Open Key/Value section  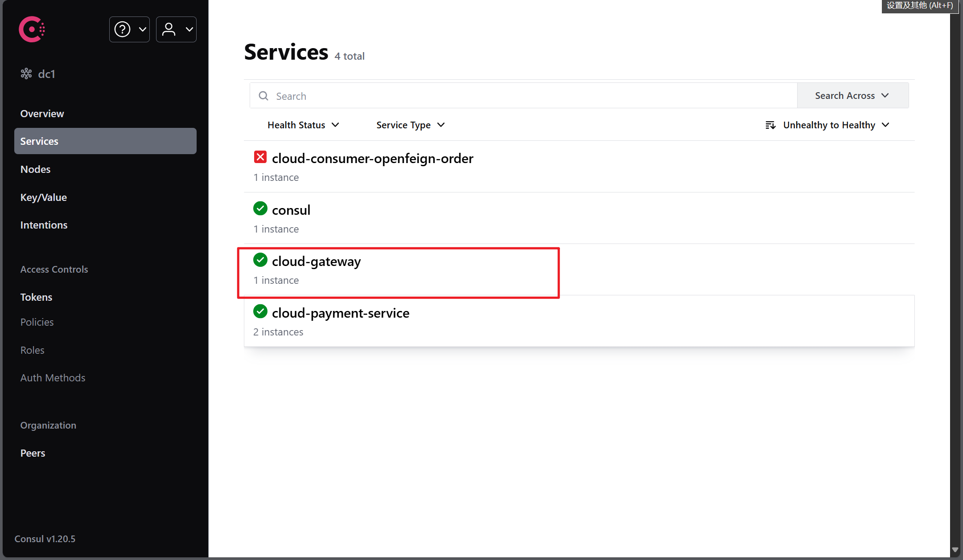click(43, 197)
